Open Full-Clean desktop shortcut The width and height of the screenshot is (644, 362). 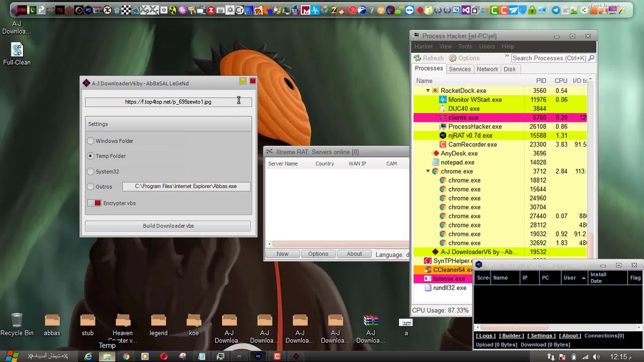[x=17, y=54]
